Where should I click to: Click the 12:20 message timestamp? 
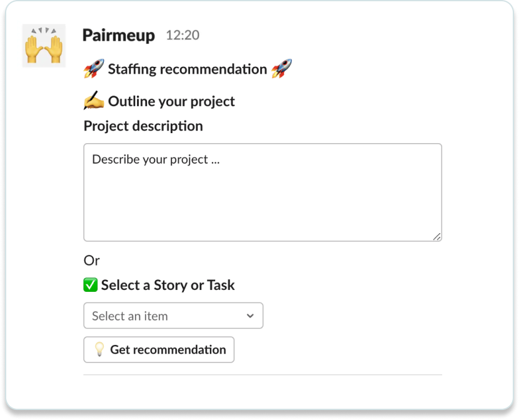coord(183,35)
